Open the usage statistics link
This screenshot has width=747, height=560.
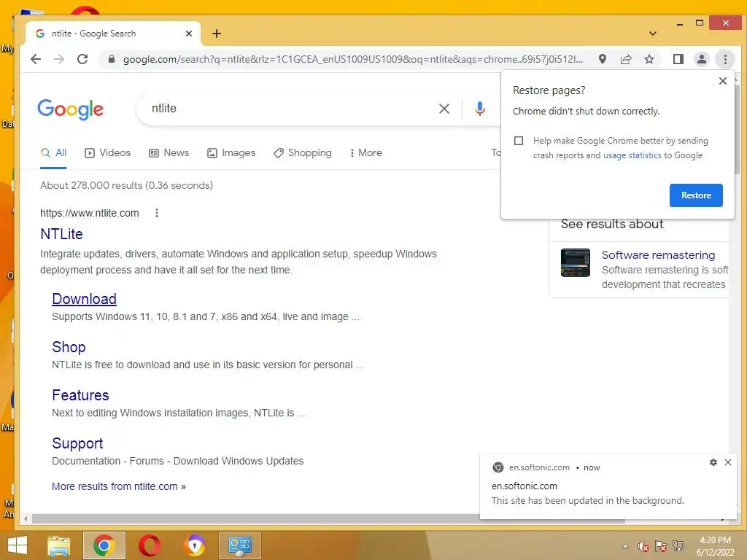(632, 155)
